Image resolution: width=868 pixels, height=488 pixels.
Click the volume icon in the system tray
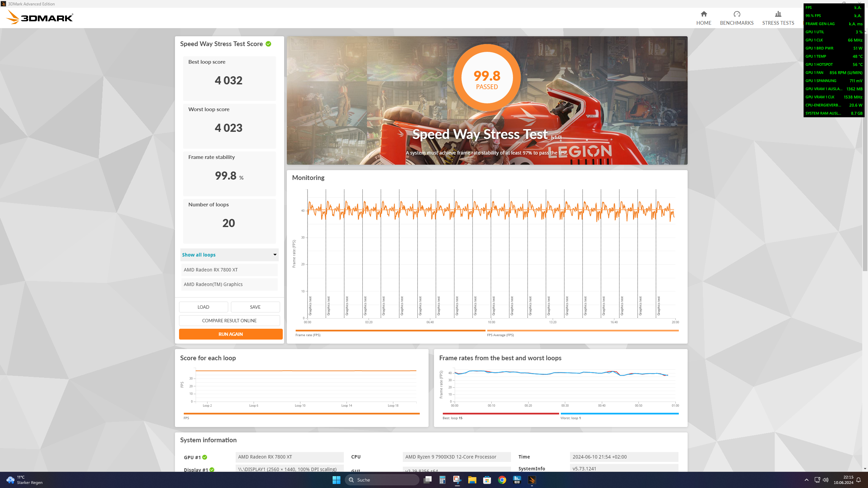[x=826, y=480]
